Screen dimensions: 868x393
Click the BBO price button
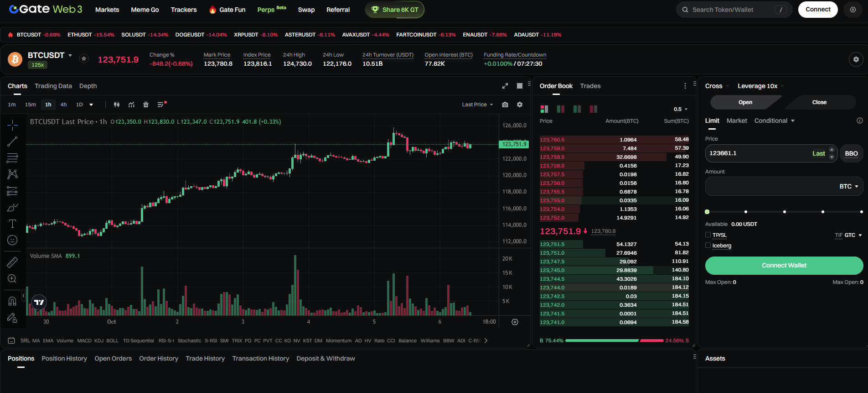(851, 153)
